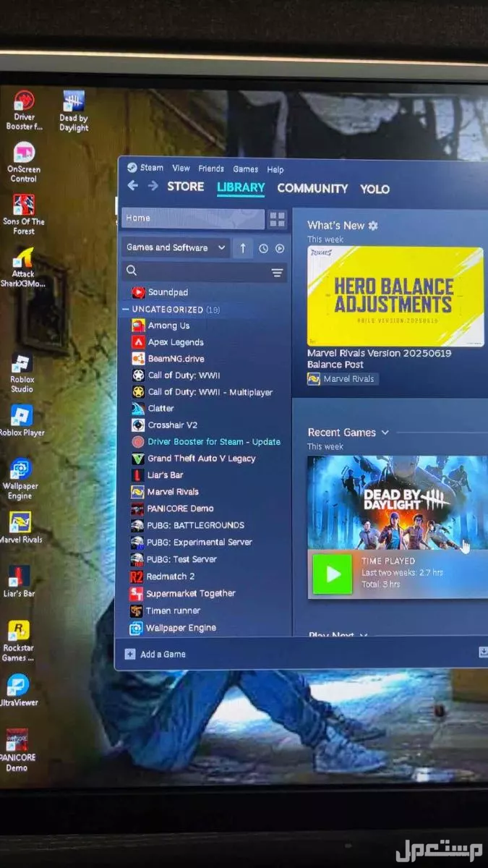
Task: Go forward with Steam forward arrow
Action: [x=153, y=186]
